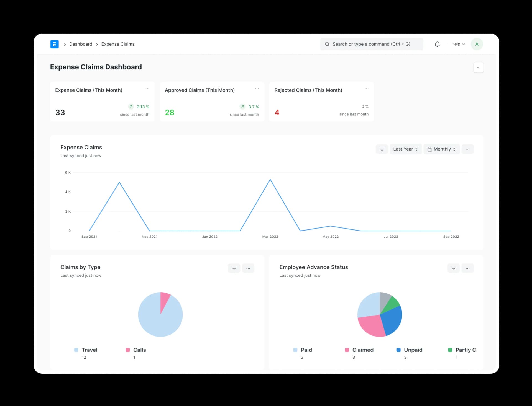
Task: Open Approved Claims card ellipsis menu
Action: [x=257, y=88]
